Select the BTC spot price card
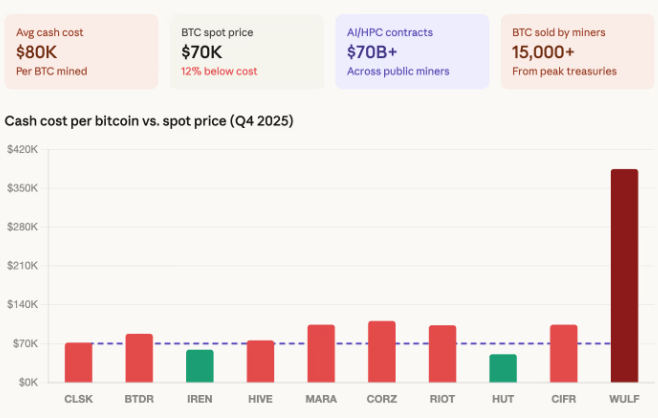658x418 pixels. (246, 51)
